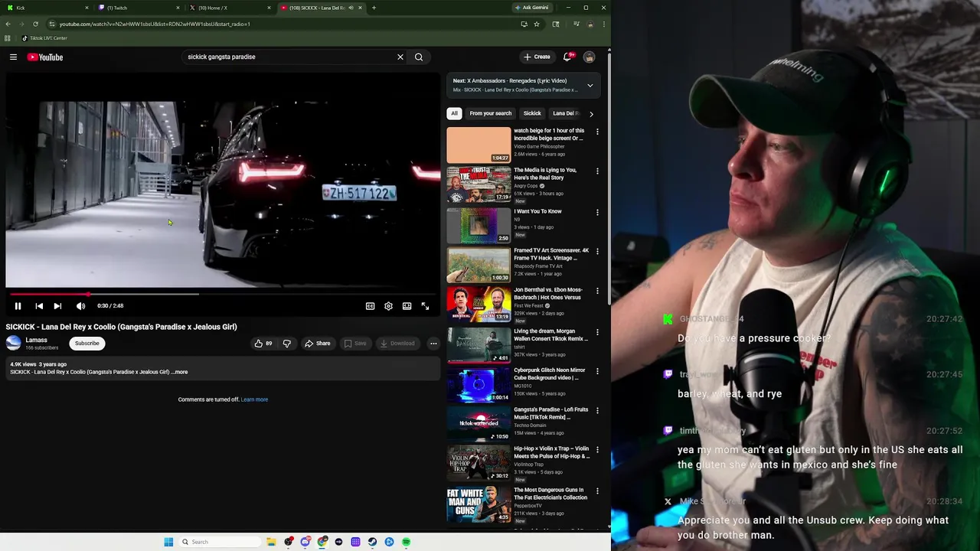Mute the video volume speaker
The height and width of the screenshot is (551, 980).
(x=80, y=306)
